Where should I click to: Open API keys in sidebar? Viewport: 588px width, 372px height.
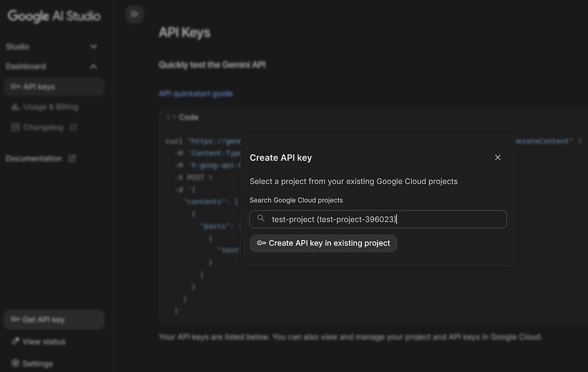54,87
